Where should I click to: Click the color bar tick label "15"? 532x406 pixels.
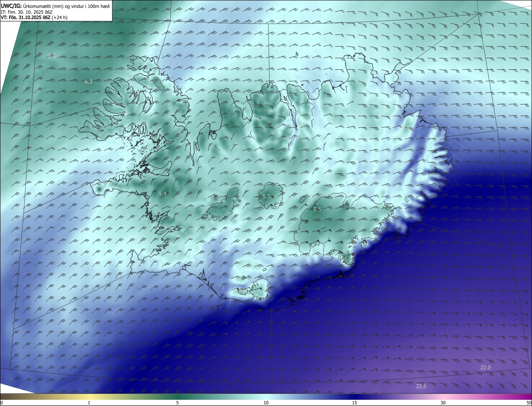pyautogui.click(x=355, y=403)
